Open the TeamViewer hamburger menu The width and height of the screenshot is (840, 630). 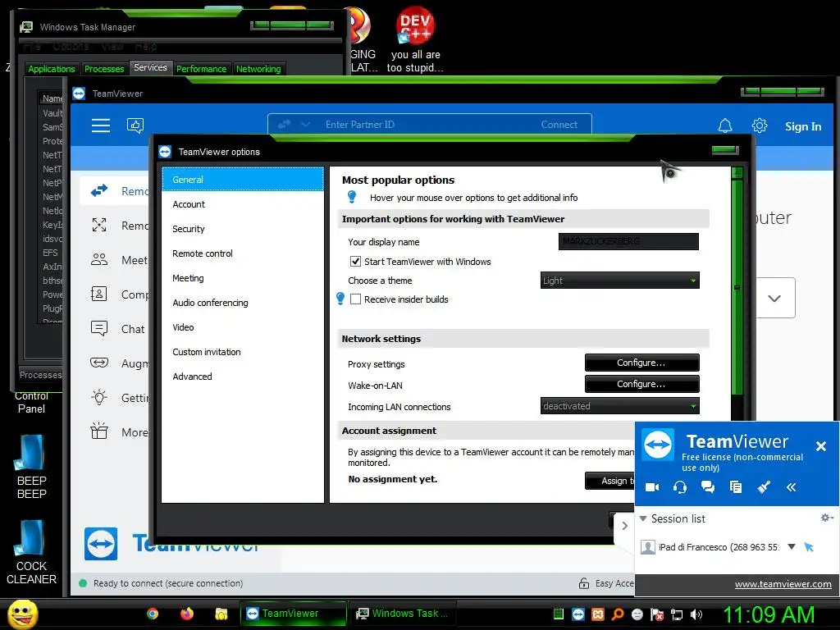coord(100,126)
